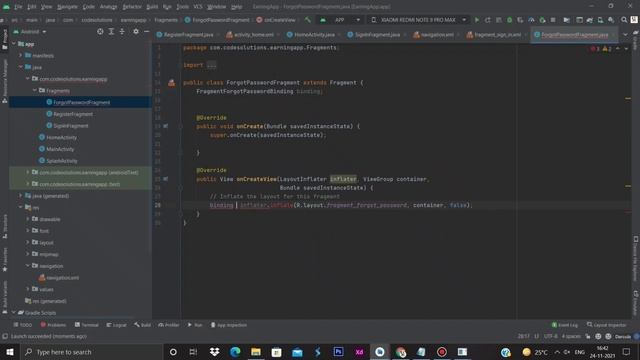640x360 pixels.
Task: Expand the manifests folder
Action: (21, 56)
